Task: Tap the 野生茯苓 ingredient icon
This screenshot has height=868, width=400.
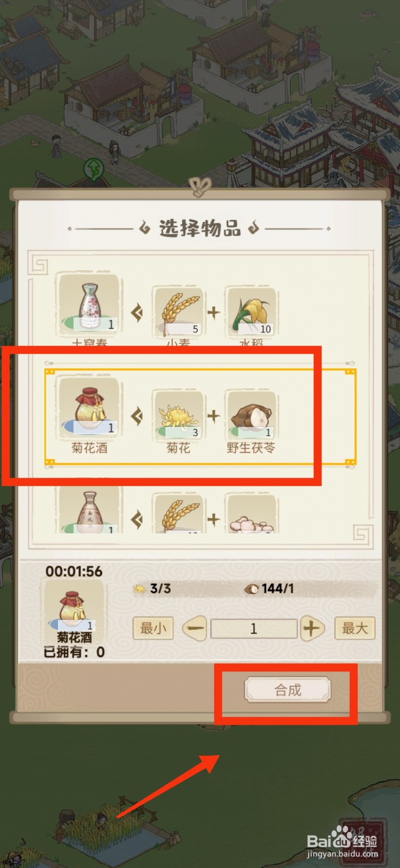Action: click(x=251, y=415)
